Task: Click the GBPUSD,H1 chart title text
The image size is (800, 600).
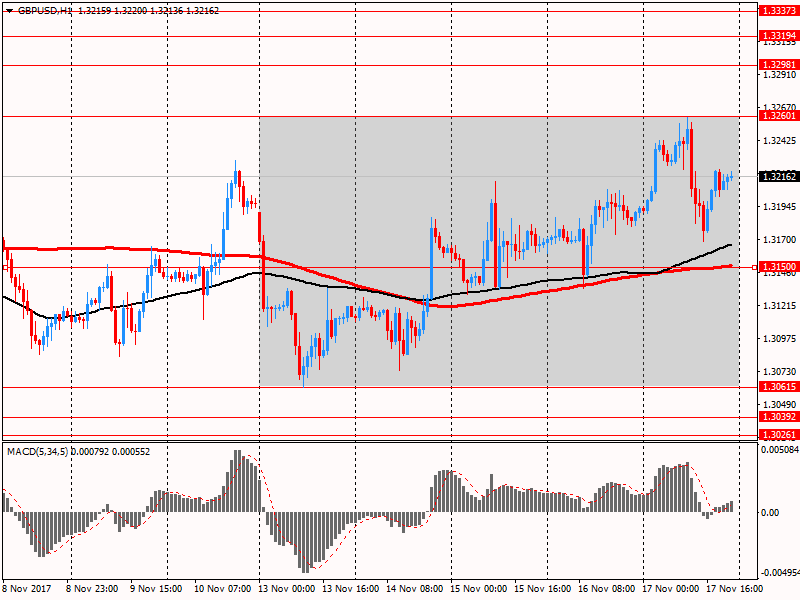Action: (45, 11)
